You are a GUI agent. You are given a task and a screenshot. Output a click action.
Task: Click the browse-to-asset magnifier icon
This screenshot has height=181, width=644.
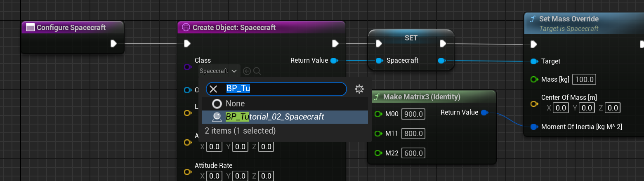coord(257,71)
